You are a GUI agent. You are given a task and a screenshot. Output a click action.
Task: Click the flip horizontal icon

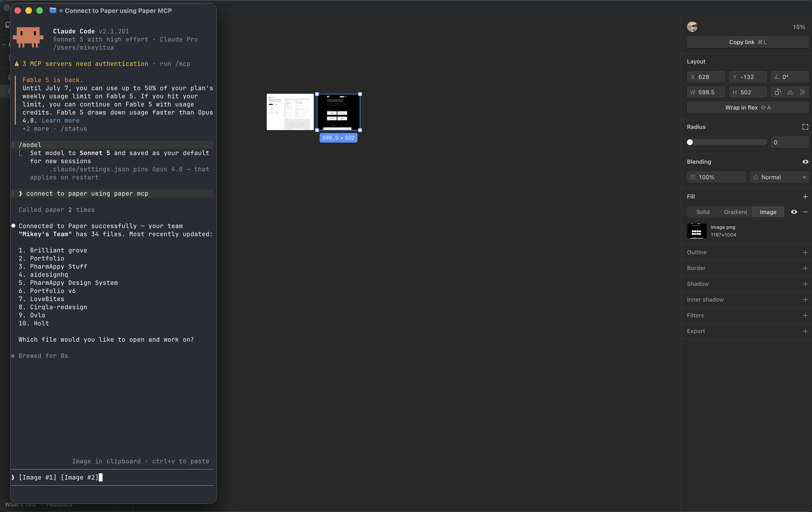(790, 92)
